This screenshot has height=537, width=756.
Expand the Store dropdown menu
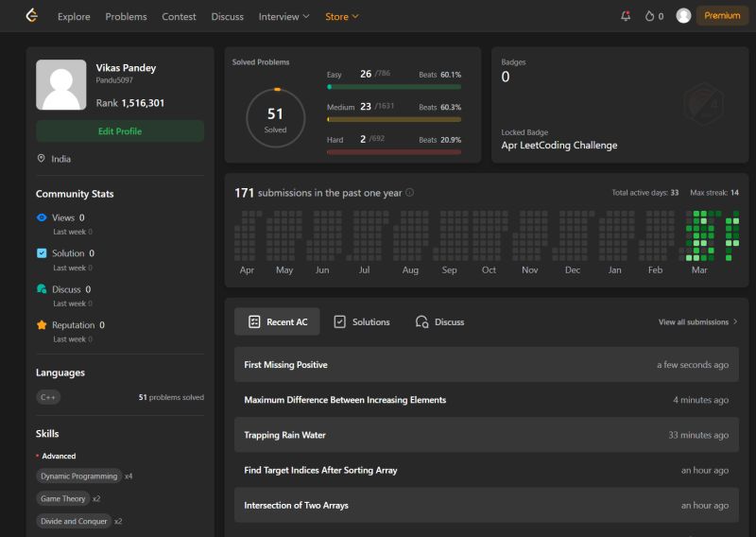[x=341, y=16]
